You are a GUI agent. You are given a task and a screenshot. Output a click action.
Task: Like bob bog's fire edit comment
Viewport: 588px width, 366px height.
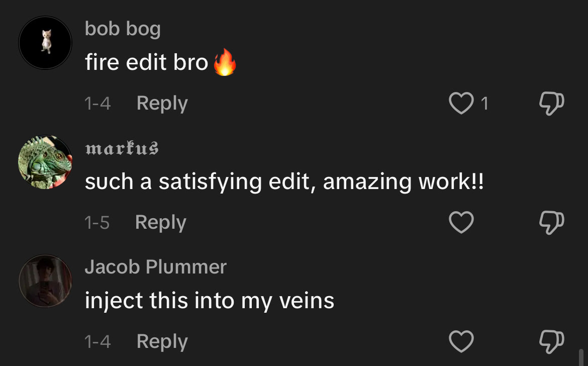461,104
